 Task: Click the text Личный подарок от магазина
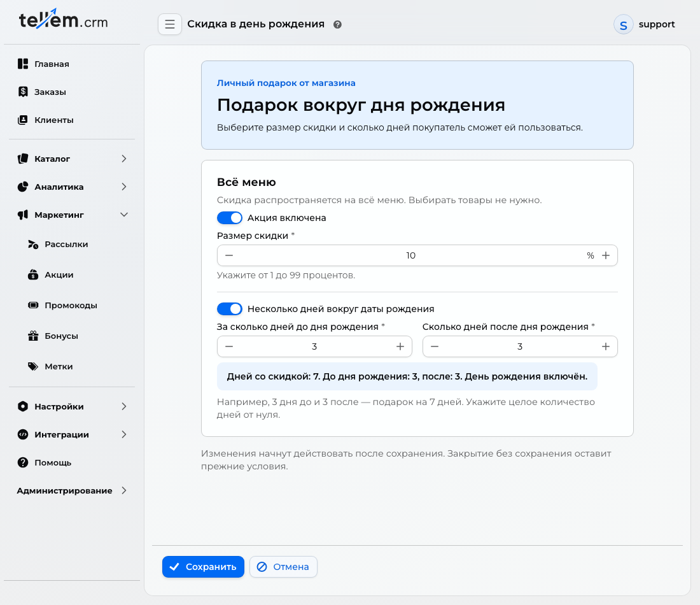286,83
